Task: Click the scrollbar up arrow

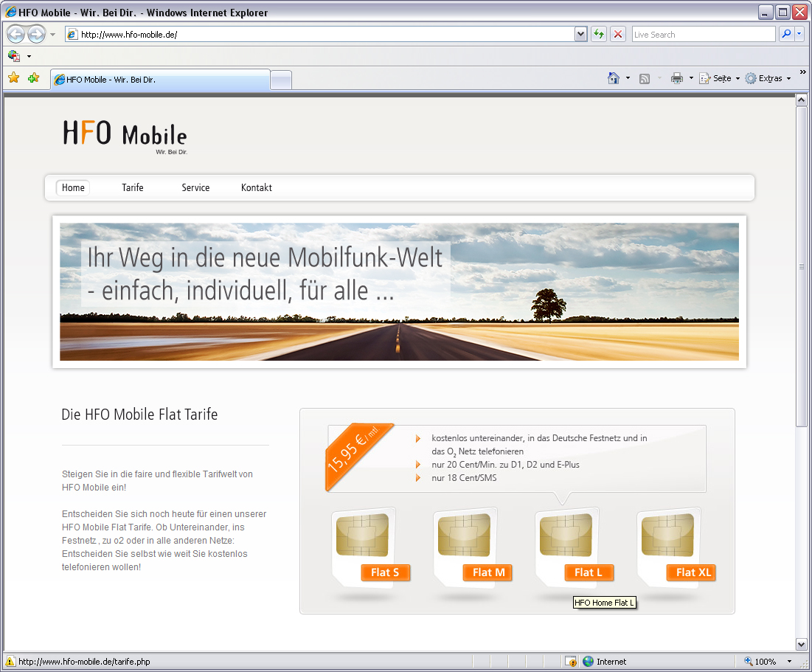Action: click(801, 100)
